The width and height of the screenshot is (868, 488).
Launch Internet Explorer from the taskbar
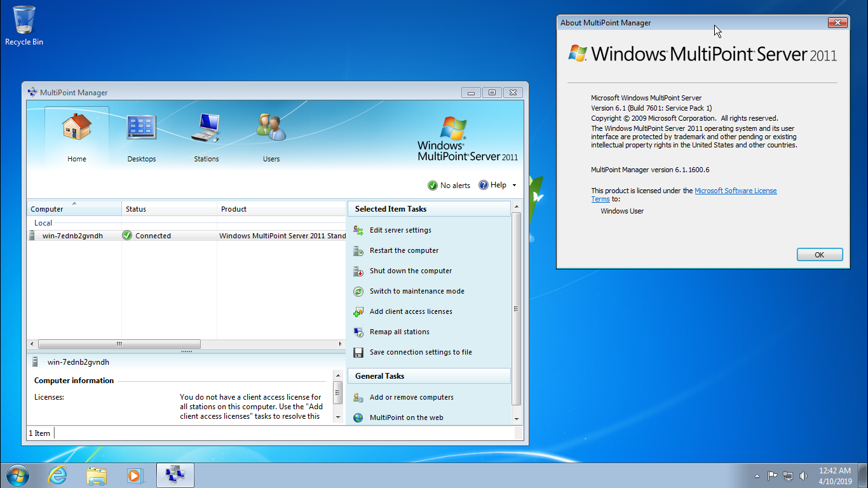(x=57, y=475)
